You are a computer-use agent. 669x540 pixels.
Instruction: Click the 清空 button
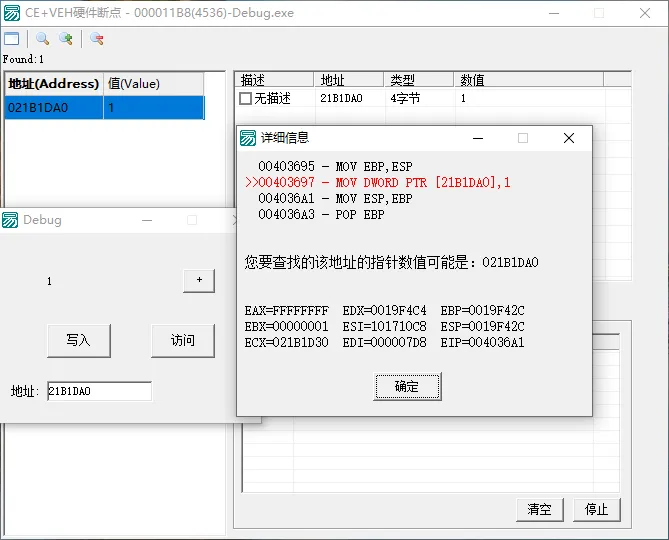pos(539,509)
